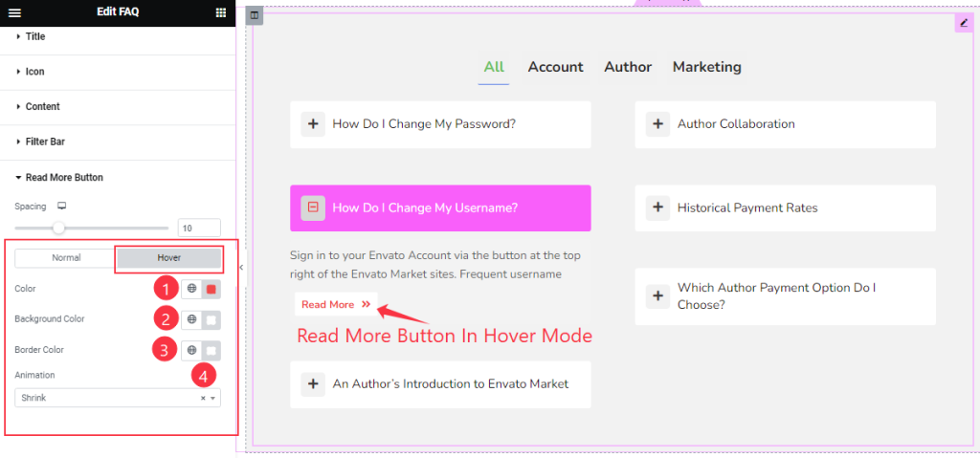Open the Border Color swatch picker
The height and width of the screenshot is (458, 980).
point(212,351)
